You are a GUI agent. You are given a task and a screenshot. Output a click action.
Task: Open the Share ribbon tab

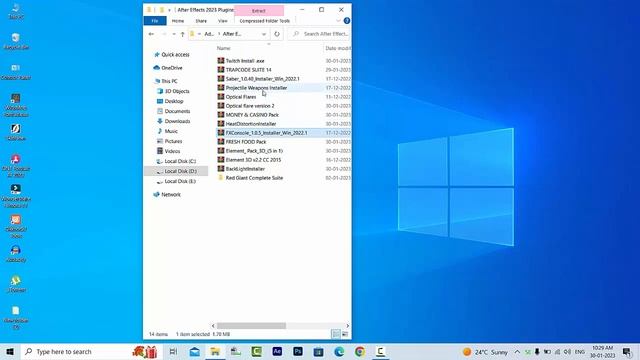click(x=201, y=21)
